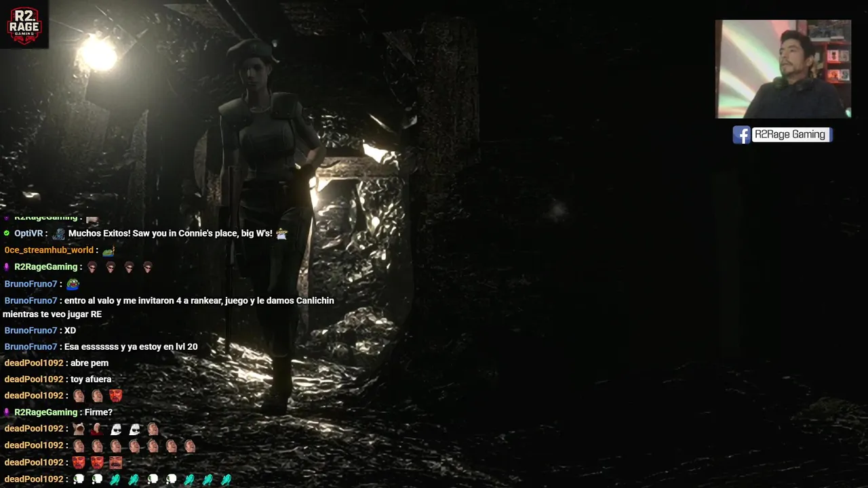The height and width of the screenshot is (488, 868).
Task: Click the first face emote on the row after 'toy afuera'
Action: (79, 395)
